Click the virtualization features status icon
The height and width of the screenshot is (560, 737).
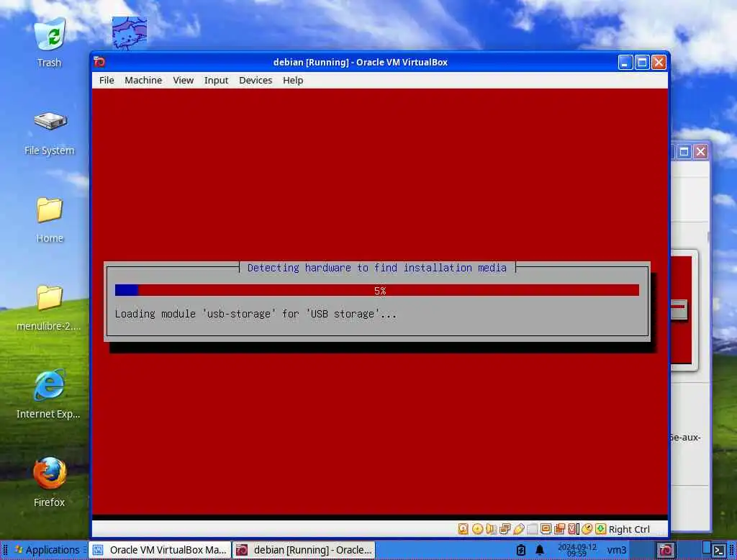pyautogui.click(x=573, y=529)
